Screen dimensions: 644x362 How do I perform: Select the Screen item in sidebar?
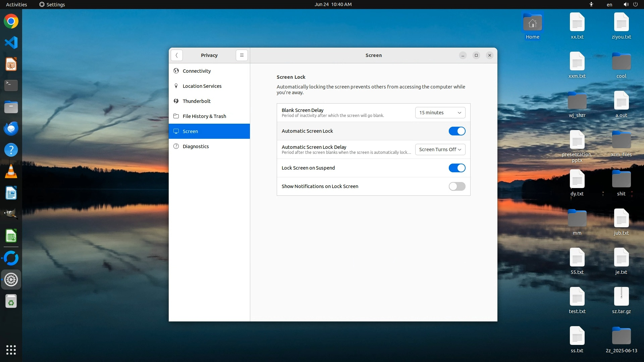(x=190, y=131)
